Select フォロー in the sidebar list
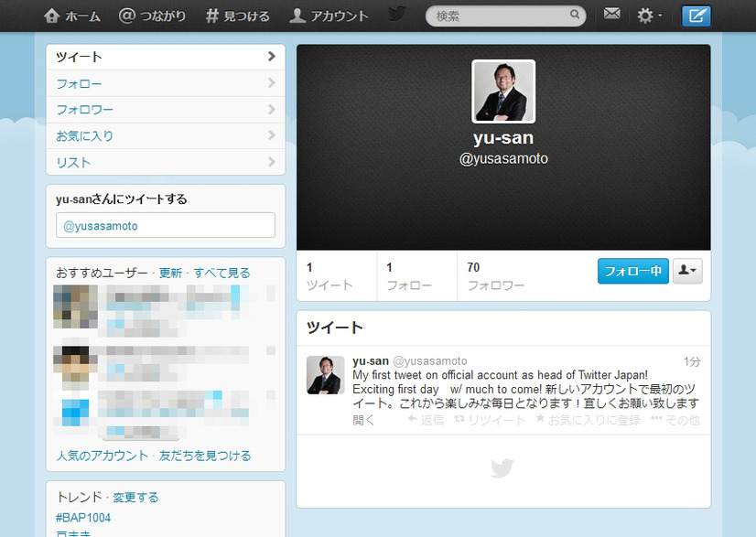Viewport: 756px width, 537px height. pyautogui.click(x=166, y=83)
